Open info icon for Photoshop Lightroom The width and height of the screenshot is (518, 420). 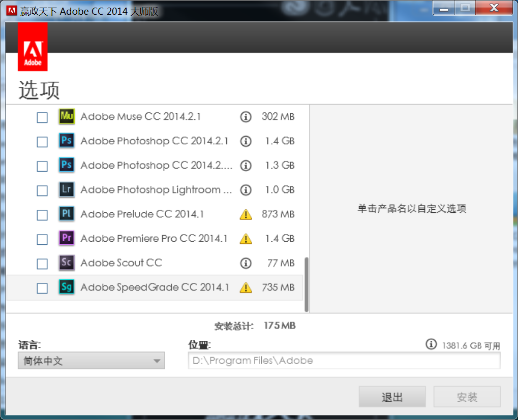[x=246, y=190]
